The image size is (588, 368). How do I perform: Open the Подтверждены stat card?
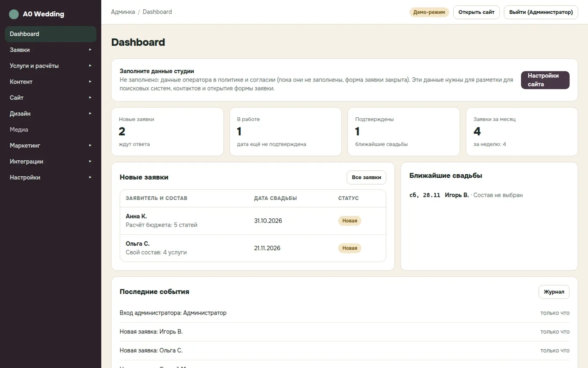tap(404, 132)
